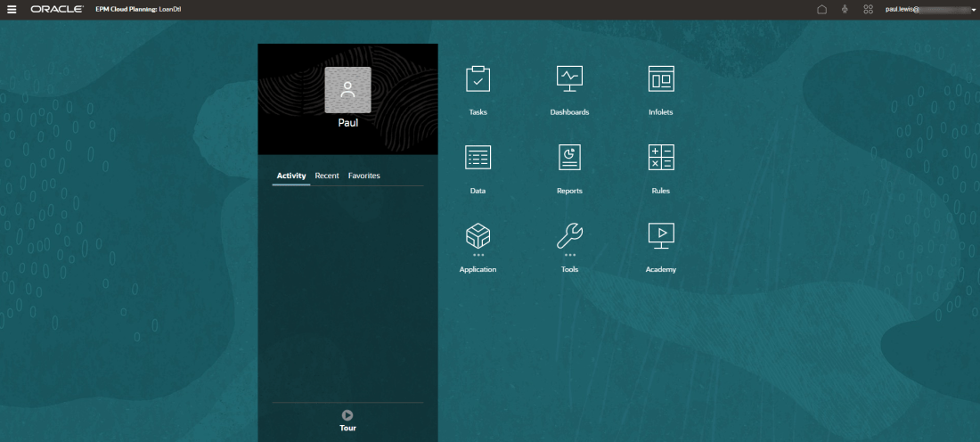This screenshot has height=442, width=980.
Task: Click the Home icon in header
Action: tap(822, 9)
